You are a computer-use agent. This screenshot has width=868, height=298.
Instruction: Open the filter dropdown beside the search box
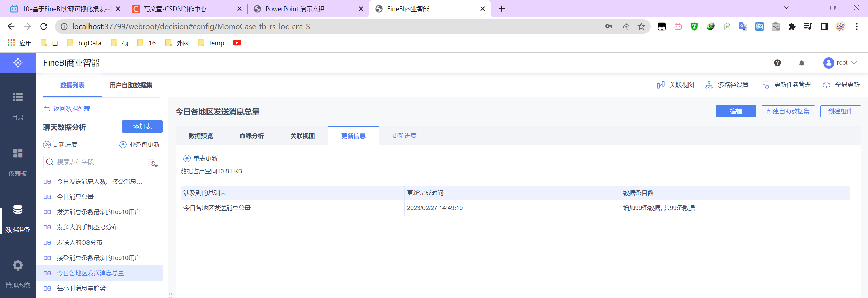pyautogui.click(x=153, y=163)
